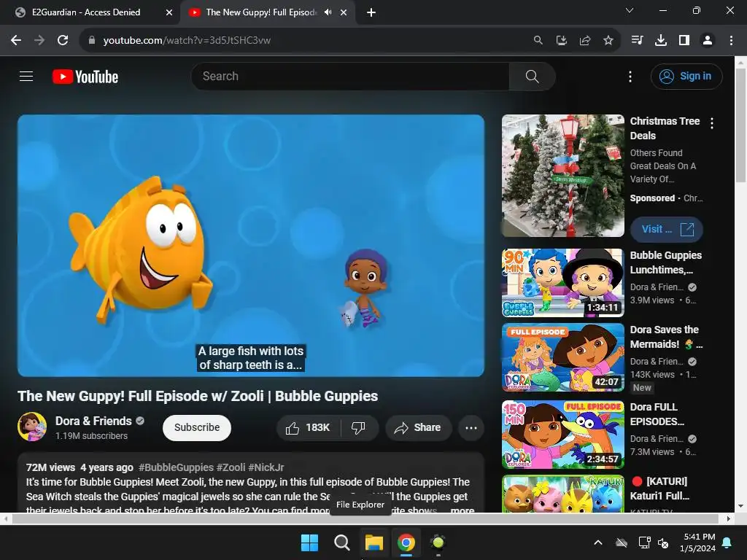The width and height of the screenshot is (747, 560).
Task: Subscribe to Dora & Friends channel
Action: 197,427
